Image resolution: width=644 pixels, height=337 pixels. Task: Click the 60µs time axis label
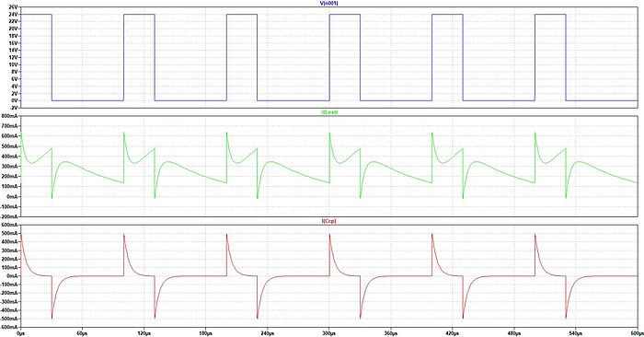coord(83,333)
